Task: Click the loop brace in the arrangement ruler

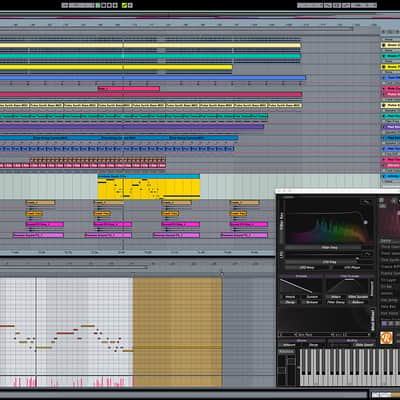Action: pyautogui.click(x=176, y=29)
